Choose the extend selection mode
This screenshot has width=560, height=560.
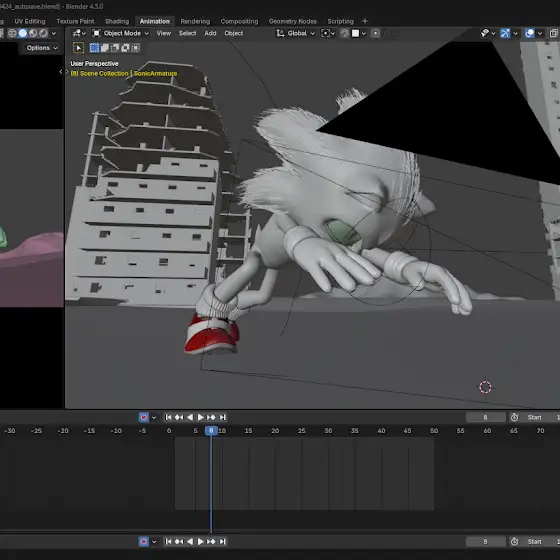tap(105, 48)
